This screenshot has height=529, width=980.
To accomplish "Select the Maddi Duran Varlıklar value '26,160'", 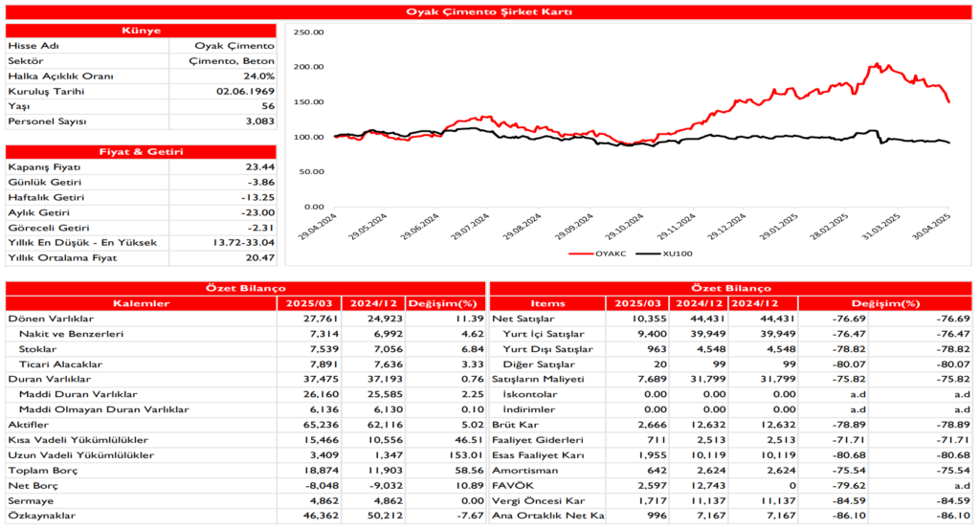I will point(322,395).
